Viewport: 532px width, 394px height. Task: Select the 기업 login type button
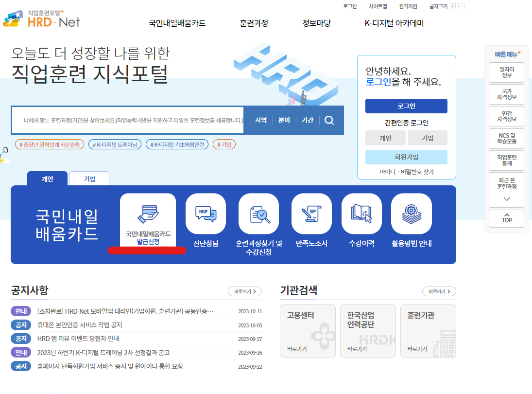pos(427,138)
